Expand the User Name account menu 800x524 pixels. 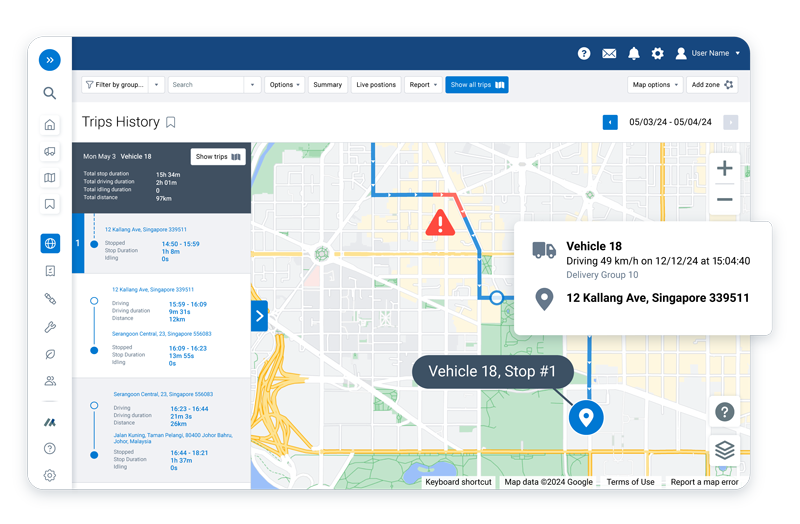coord(708,53)
